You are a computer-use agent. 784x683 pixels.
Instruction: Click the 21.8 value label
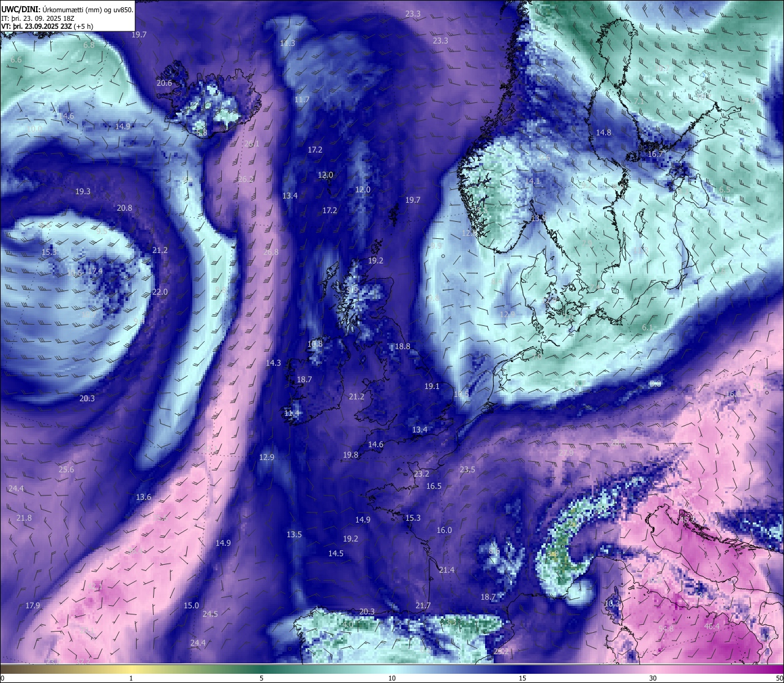[x=24, y=518]
